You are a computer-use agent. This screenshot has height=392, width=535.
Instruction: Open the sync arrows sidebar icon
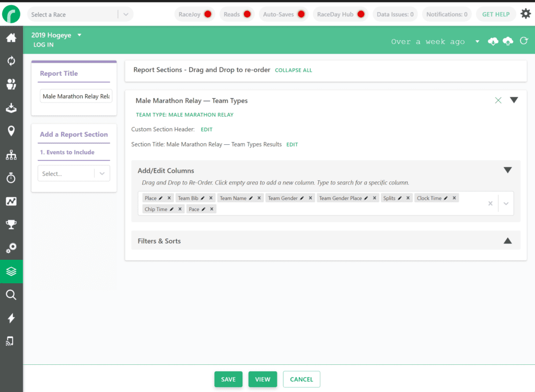click(11, 61)
